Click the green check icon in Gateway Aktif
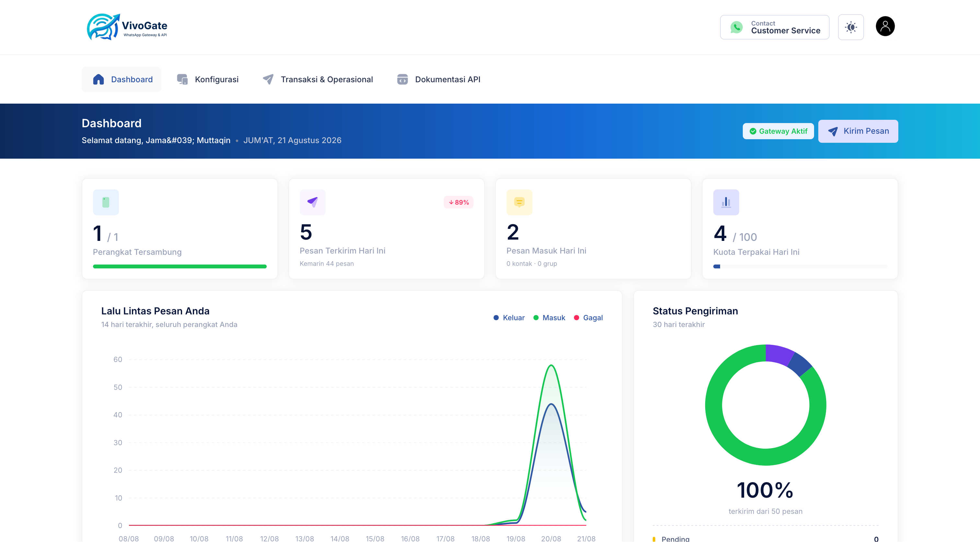 click(x=752, y=131)
